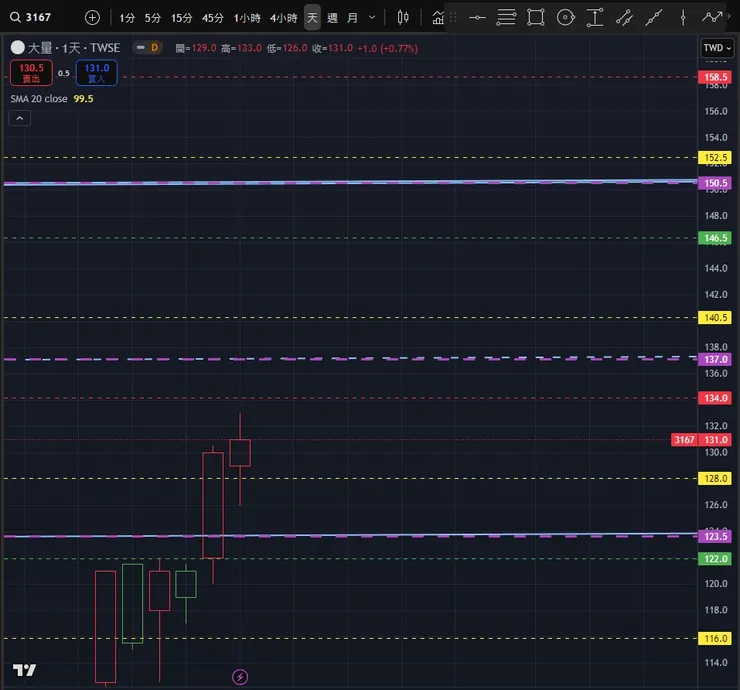Click the 150.5 purple price label
This screenshot has height=690, width=740.
click(x=715, y=183)
